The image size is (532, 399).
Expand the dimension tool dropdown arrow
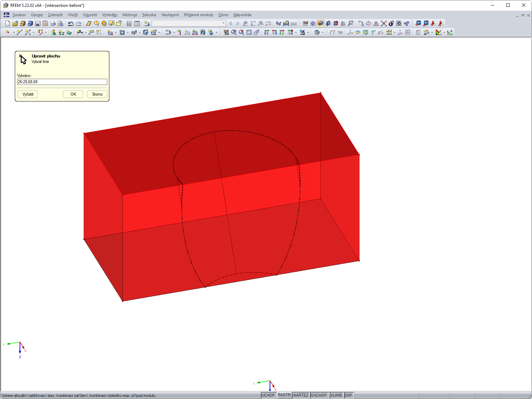86,33
